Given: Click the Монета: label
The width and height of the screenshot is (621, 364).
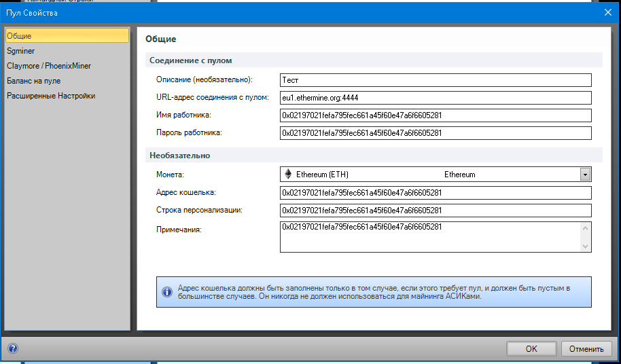Looking at the screenshot, I should (171, 175).
